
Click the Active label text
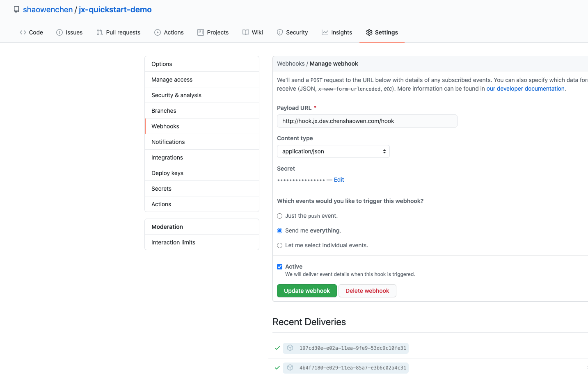(x=294, y=267)
